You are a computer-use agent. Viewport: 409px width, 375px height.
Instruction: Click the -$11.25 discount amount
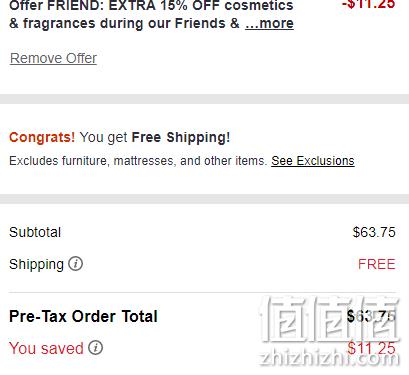tap(368, 4)
